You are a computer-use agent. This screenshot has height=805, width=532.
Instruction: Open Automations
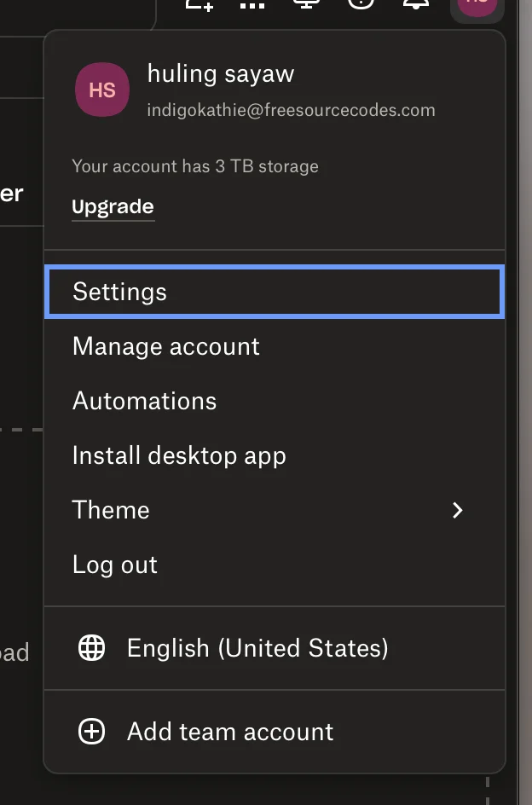pyautogui.click(x=275, y=401)
